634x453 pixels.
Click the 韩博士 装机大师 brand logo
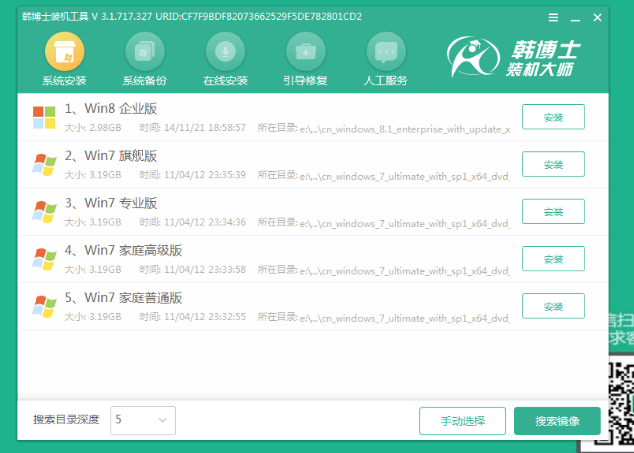coord(523,59)
